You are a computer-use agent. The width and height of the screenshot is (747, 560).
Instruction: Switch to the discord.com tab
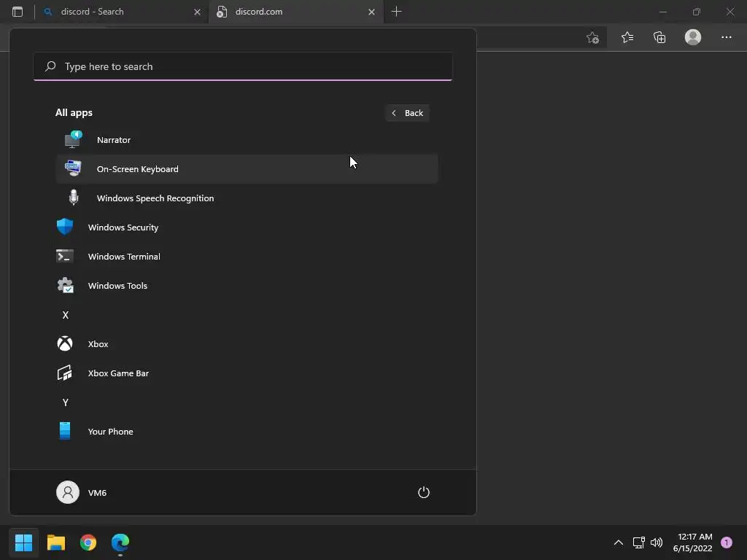[x=295, y=12]
